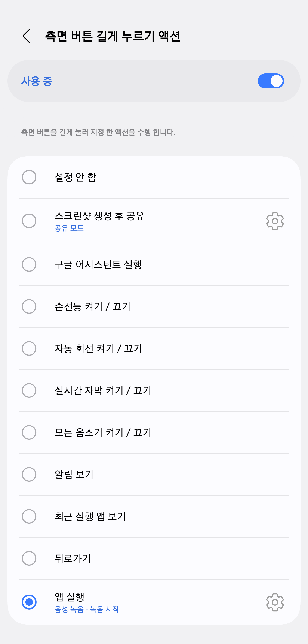The width and height of the screenshot is (308, 644).
Task: Select 실시간 자막 켜기 / 끄기 radio button
Action: (29, 390)
